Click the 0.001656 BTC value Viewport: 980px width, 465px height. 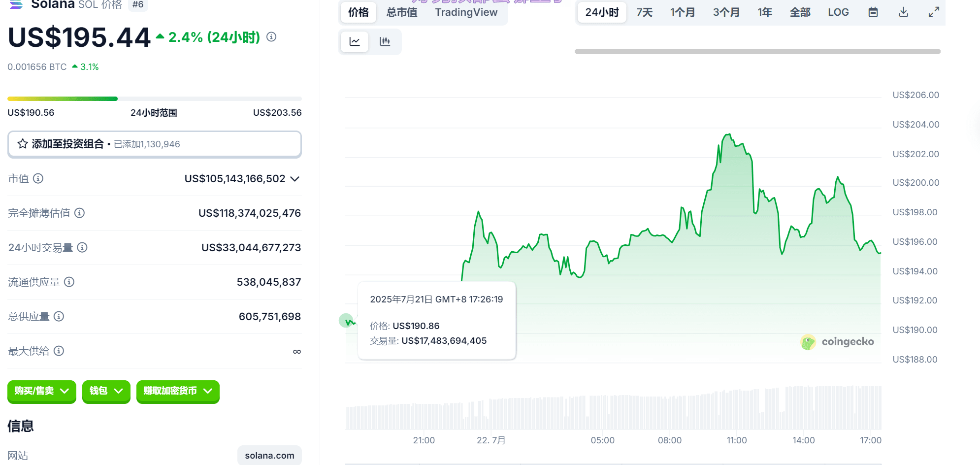click(x=37, y=67)
